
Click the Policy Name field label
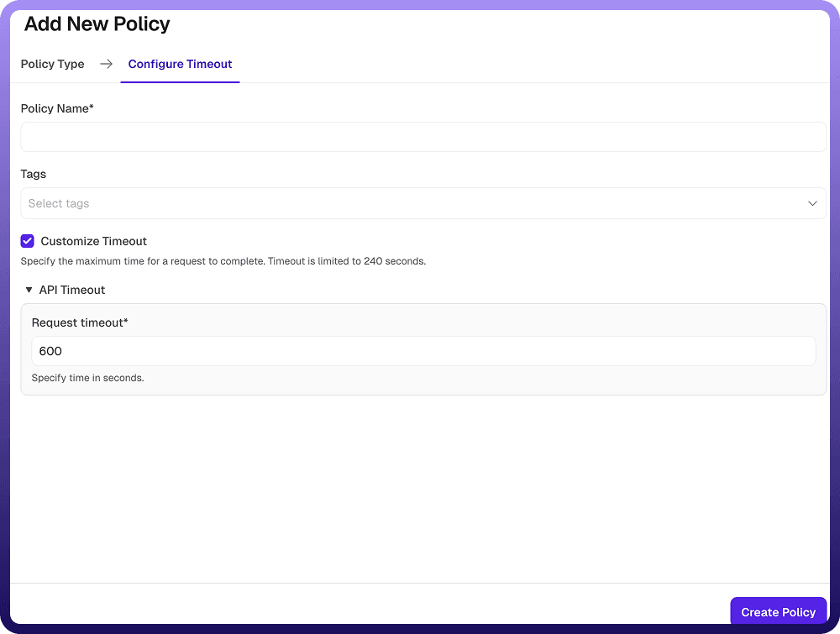[57, 108]
